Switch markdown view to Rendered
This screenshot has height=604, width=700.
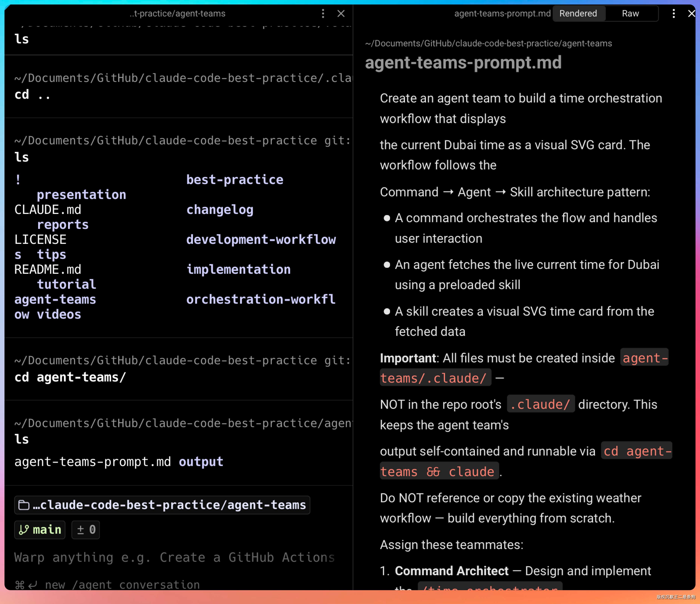tap(578, 13)
